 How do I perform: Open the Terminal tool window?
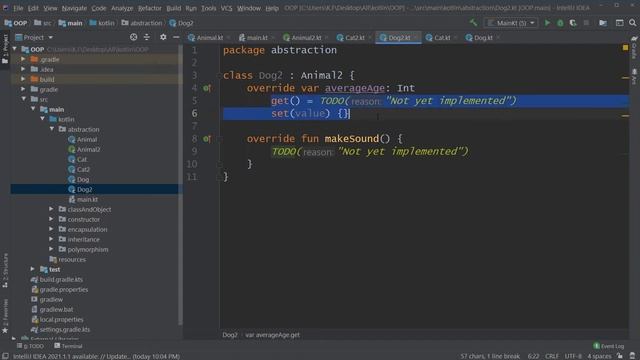click(x=68, y=346)
